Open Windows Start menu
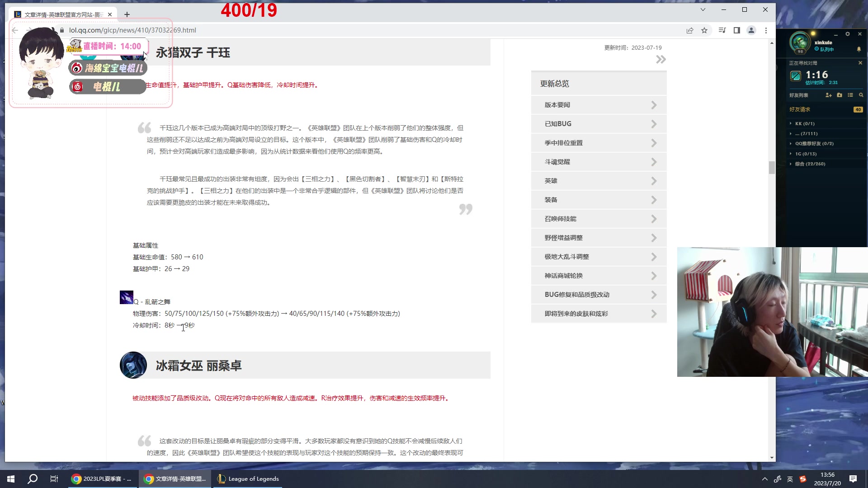 click(11, 479)
